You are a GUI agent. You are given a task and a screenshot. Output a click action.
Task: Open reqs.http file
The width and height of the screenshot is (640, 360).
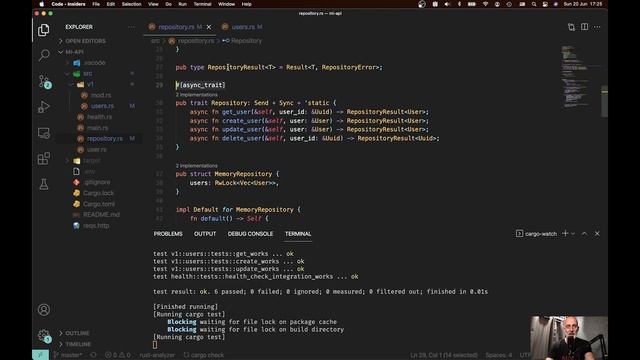coord(96,225)
